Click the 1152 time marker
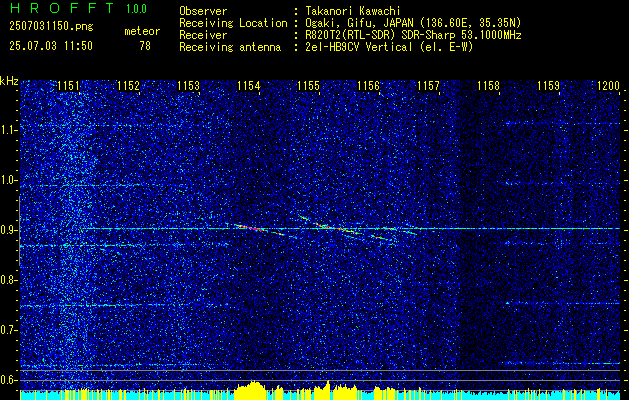 point(128,86)
